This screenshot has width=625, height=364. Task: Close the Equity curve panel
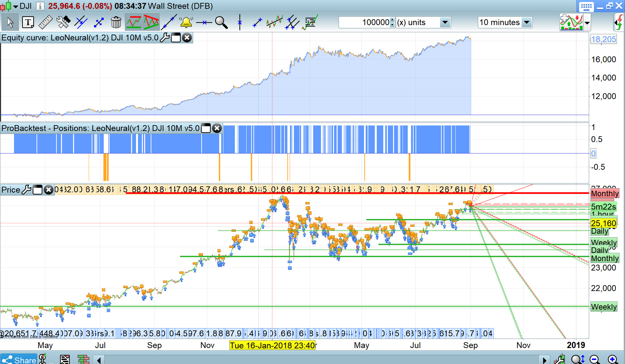(x=187, y=38)
